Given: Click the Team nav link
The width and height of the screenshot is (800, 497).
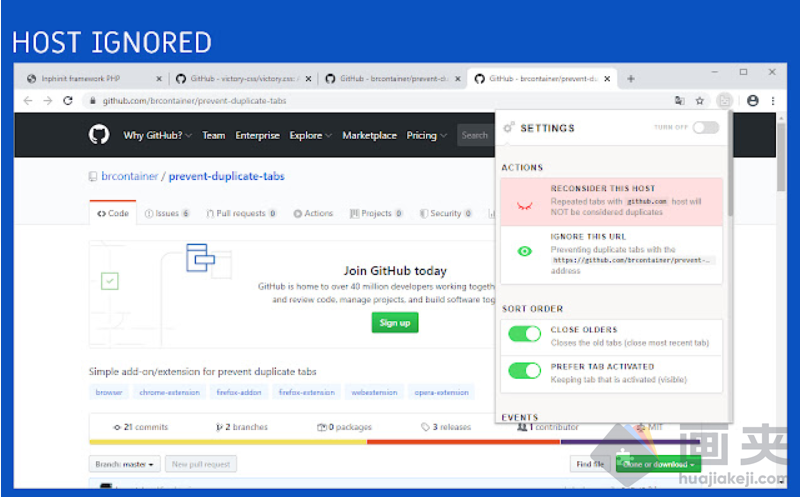Looking at the screenshot, I should (213, 135).
